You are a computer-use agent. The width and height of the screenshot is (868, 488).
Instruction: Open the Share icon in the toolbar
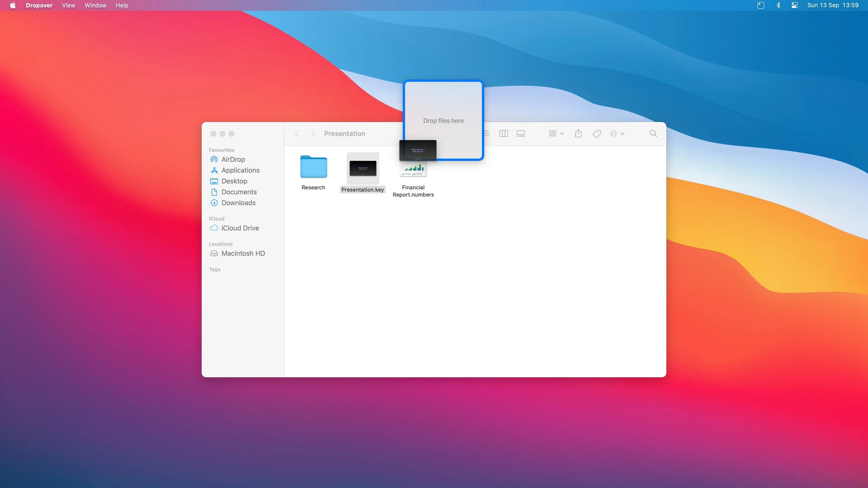(x=579, y=133)
